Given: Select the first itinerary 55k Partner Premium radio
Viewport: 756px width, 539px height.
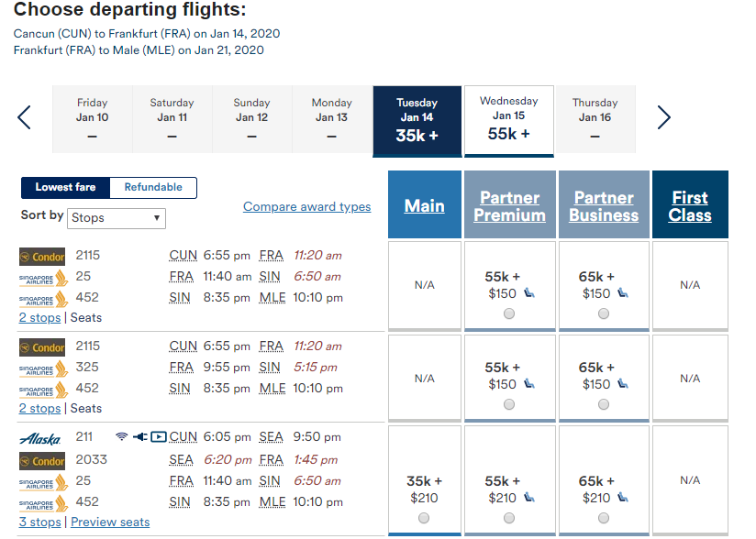Looking at the screenshot, I should 509,313.
